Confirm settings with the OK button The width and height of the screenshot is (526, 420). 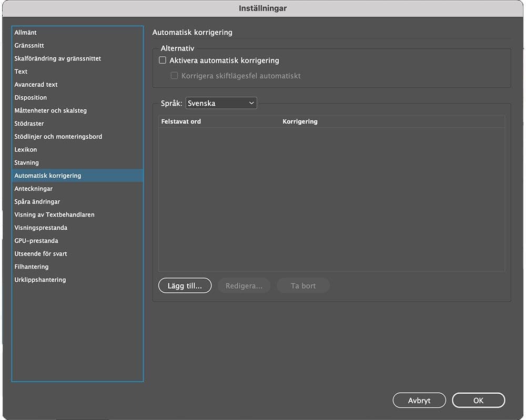point(478,400)
